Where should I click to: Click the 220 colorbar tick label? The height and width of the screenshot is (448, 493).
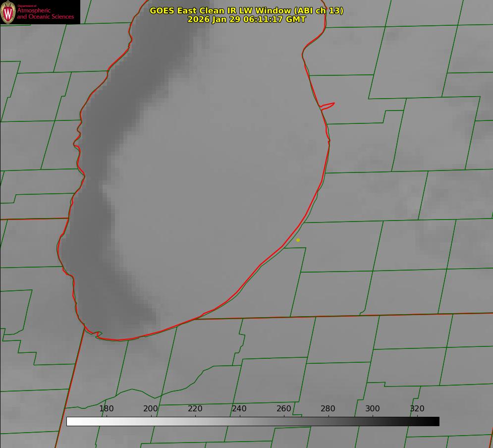195,409
